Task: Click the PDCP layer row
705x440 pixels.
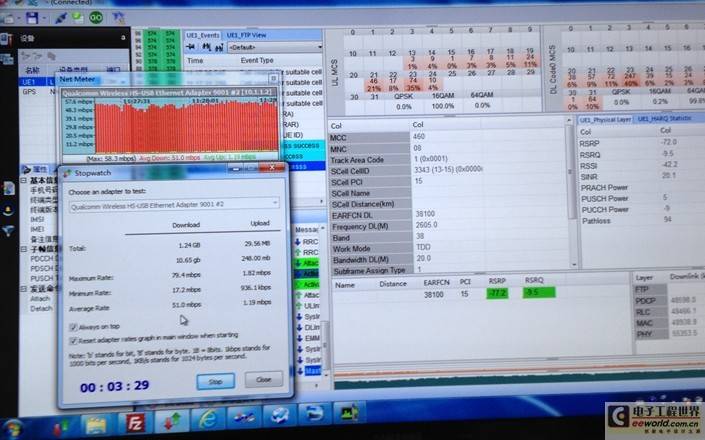Action: 669,300
